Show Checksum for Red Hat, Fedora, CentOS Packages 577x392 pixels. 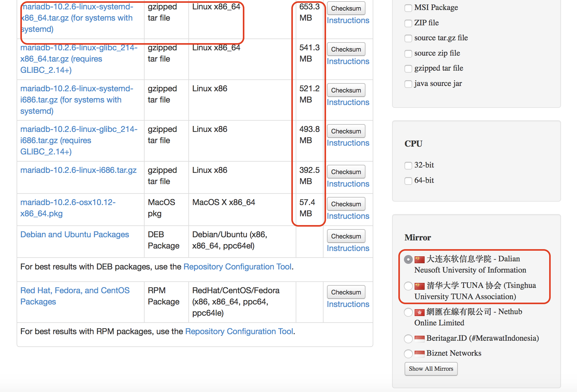[346, 292]
